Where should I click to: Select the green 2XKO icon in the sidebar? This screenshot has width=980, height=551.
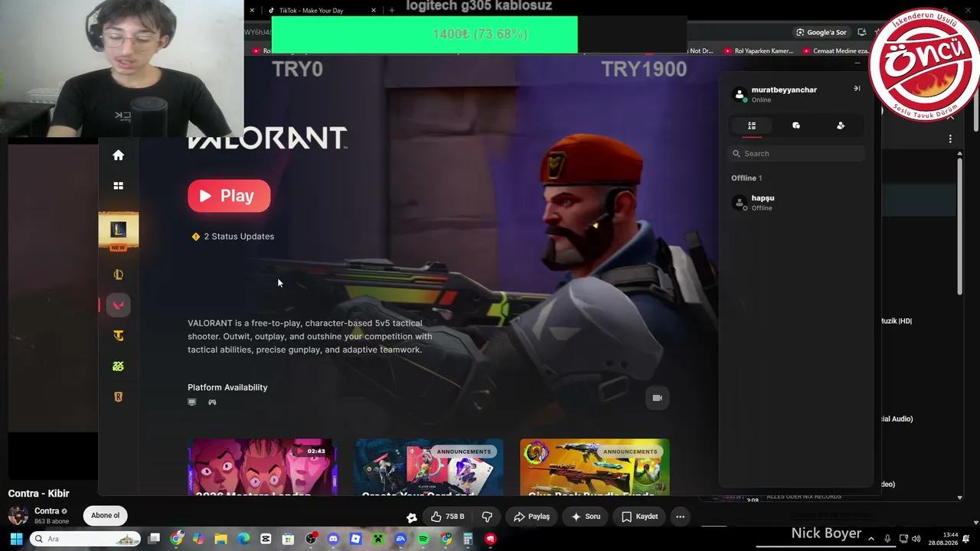click(118, 367)
